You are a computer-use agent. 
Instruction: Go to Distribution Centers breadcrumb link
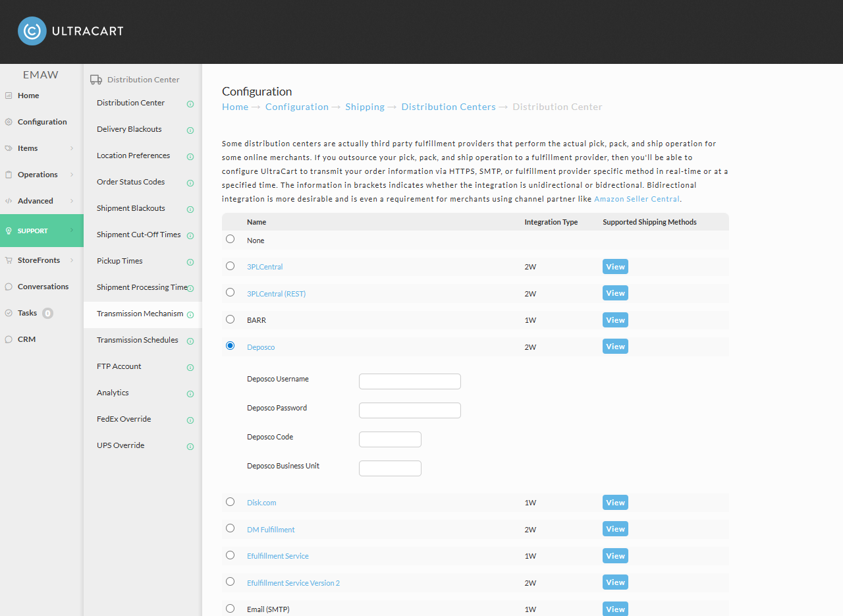[449, 107]
